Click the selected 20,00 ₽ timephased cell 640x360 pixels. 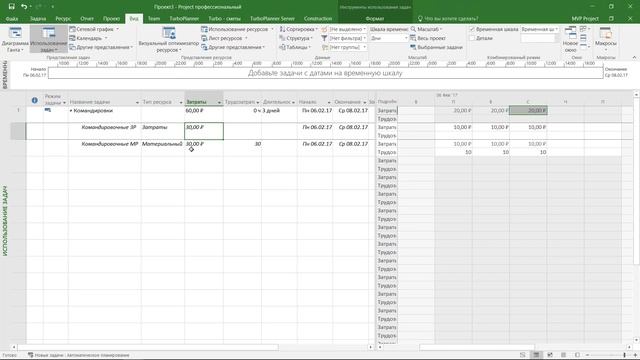(528, 111)
